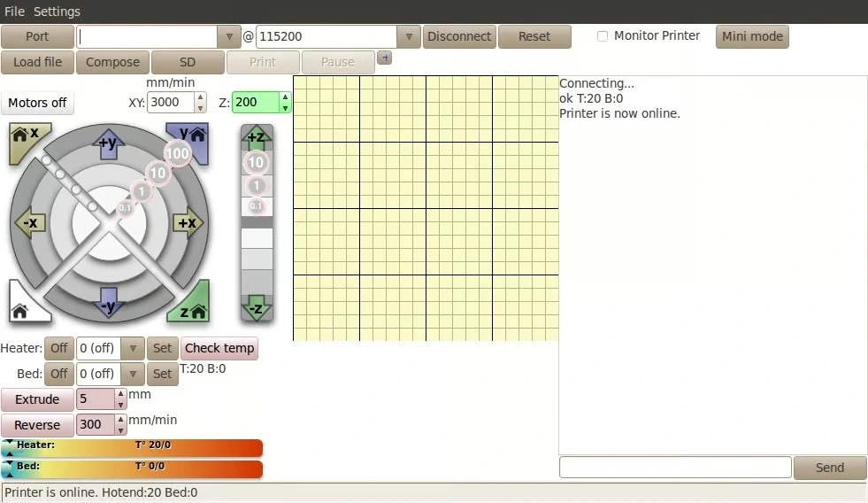Turn the Bed off with Off button
The height and width of the screenshot is (503, 868).
(x=58, y=374)
